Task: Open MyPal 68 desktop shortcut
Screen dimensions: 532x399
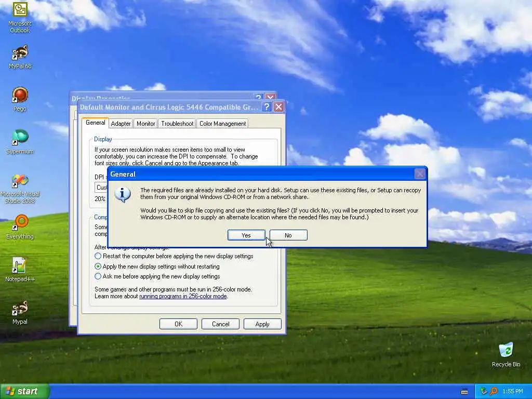Action: [x=20, y=57]
